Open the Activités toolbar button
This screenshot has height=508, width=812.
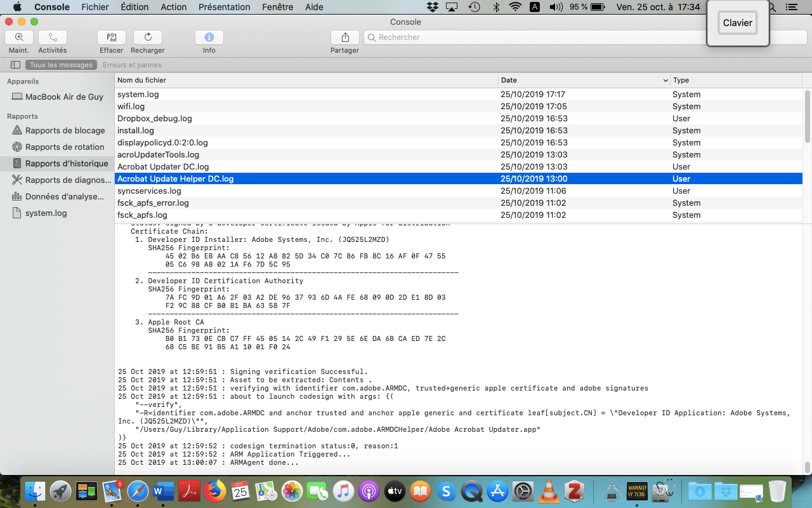[x=53, y=37]
